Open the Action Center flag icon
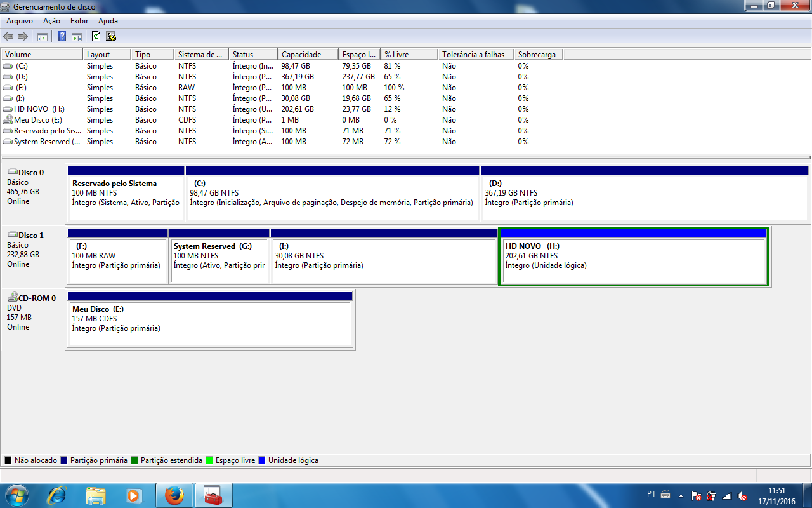Viewport: 812px width, 508px height. (696, 496)
